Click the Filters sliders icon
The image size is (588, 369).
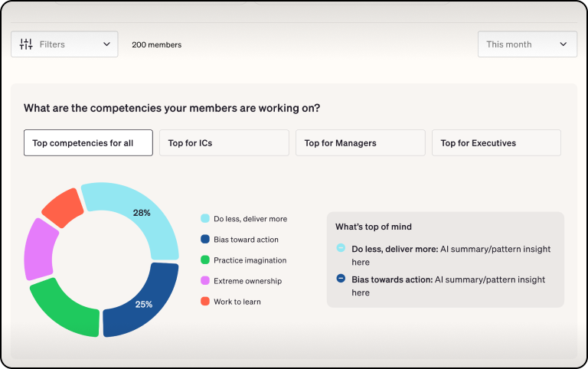26,44
